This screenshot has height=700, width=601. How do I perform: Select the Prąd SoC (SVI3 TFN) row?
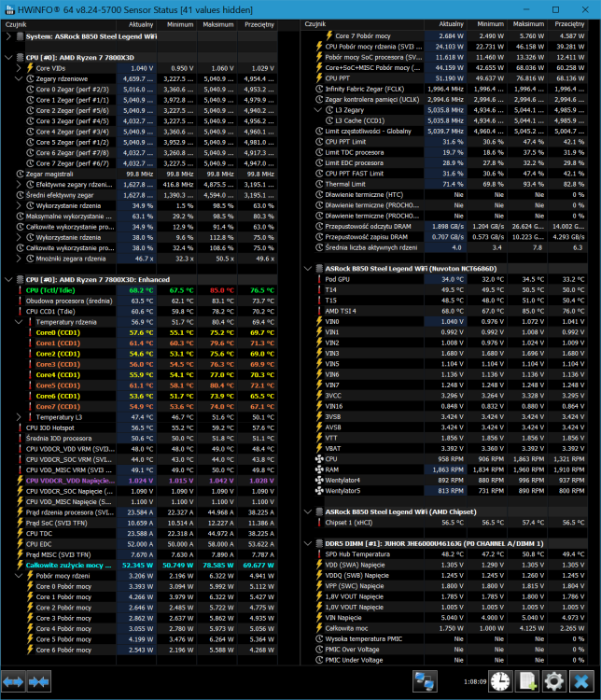pos(139,523)
